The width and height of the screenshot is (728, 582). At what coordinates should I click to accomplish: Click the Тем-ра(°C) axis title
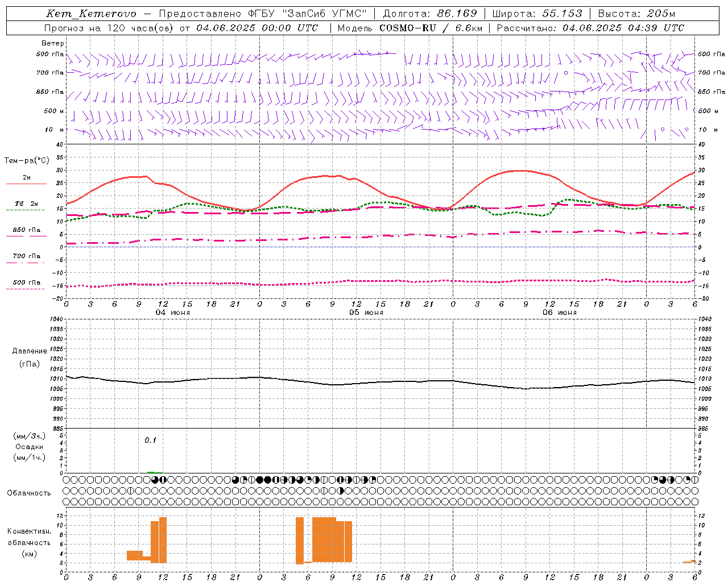27,161
